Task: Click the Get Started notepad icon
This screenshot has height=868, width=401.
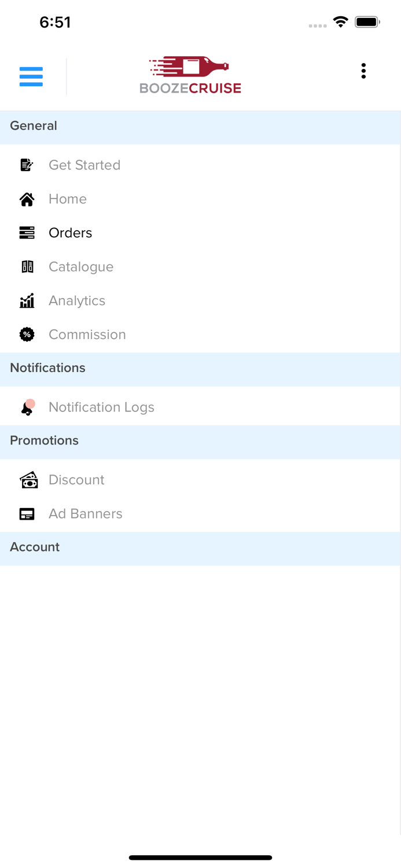Action: click(27, 165)
